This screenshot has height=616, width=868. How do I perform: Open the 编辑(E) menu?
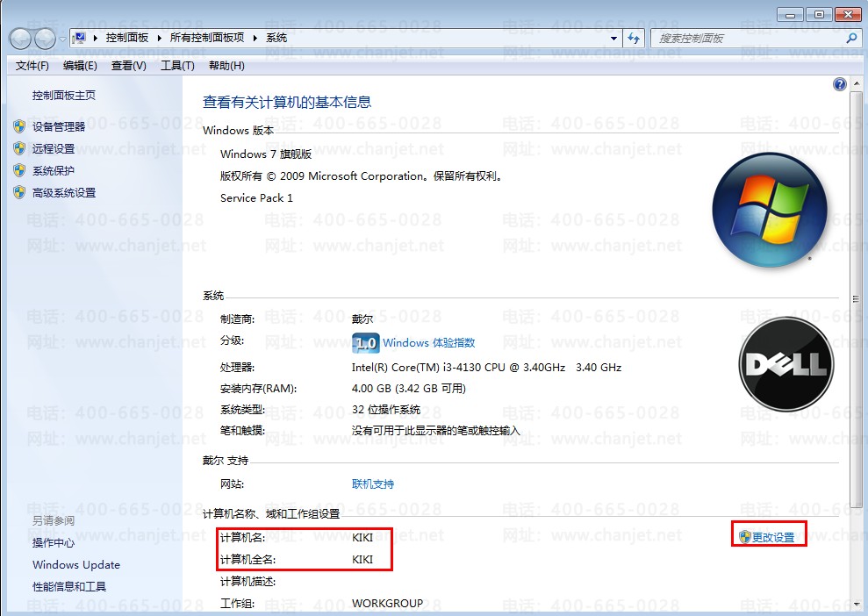80,66
